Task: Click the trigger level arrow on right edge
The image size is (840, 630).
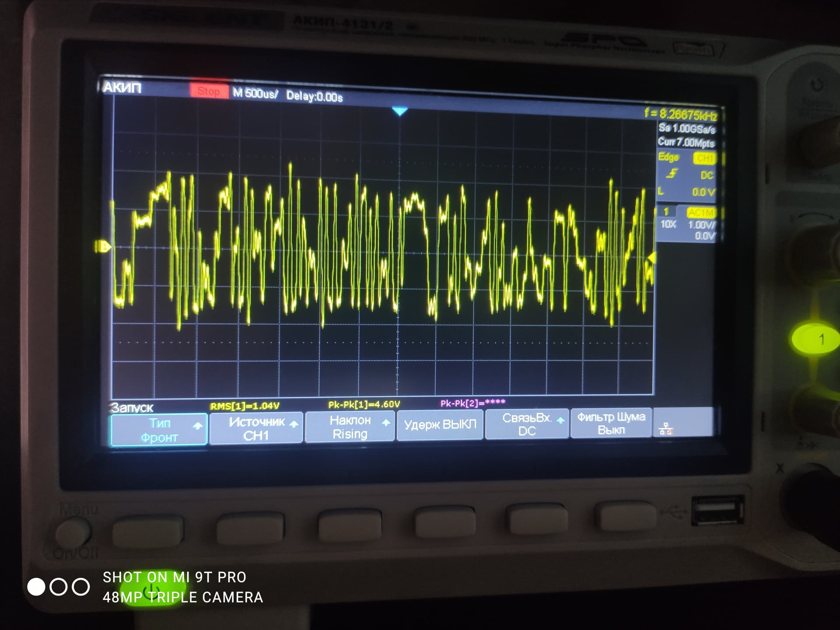Action: 651,258
